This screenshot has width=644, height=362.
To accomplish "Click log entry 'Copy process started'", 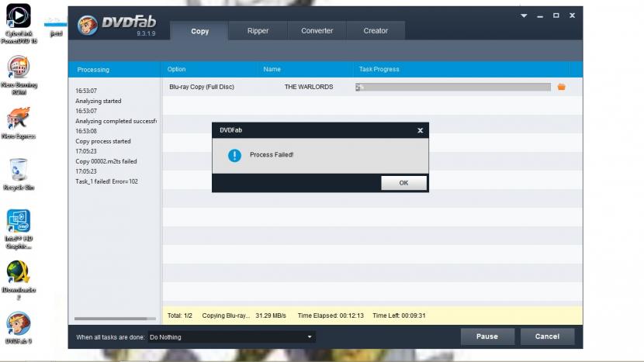I will (x=103, y=141).
